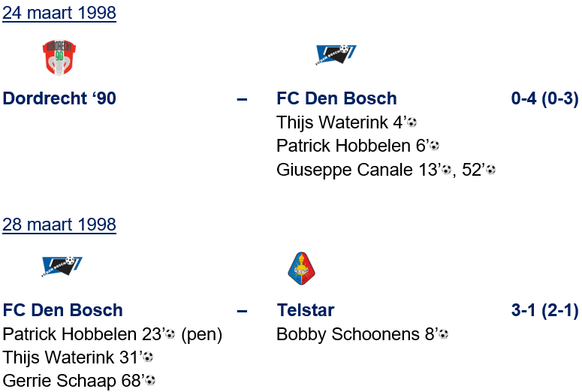
Task: Click the Telstar club crest
Action: [x=301, y=268]
